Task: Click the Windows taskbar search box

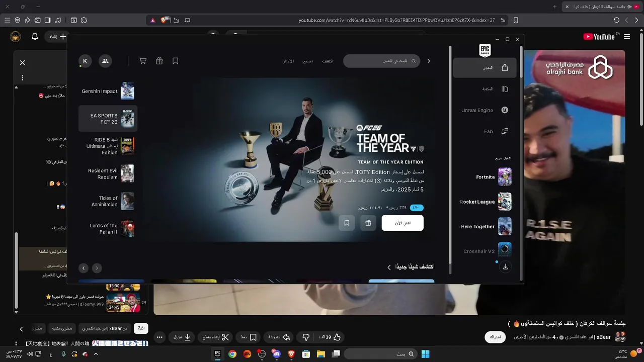Action: (381, 354)
